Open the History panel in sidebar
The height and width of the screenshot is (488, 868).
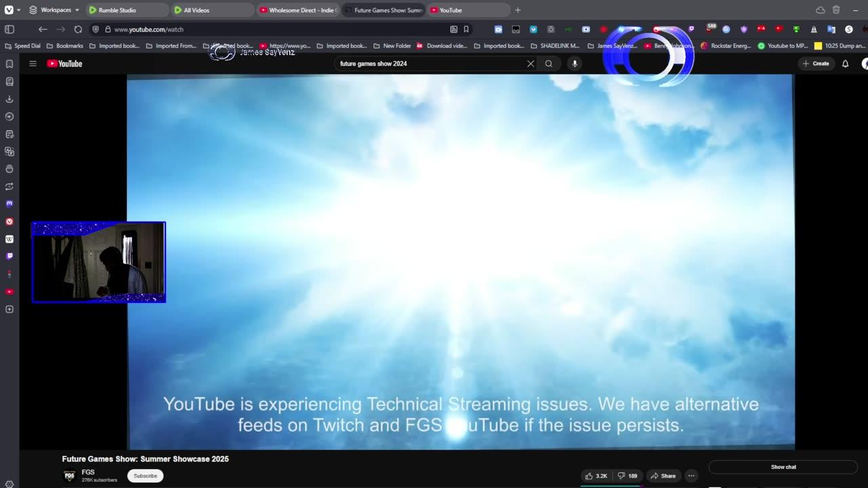click(x=9, y=117)
